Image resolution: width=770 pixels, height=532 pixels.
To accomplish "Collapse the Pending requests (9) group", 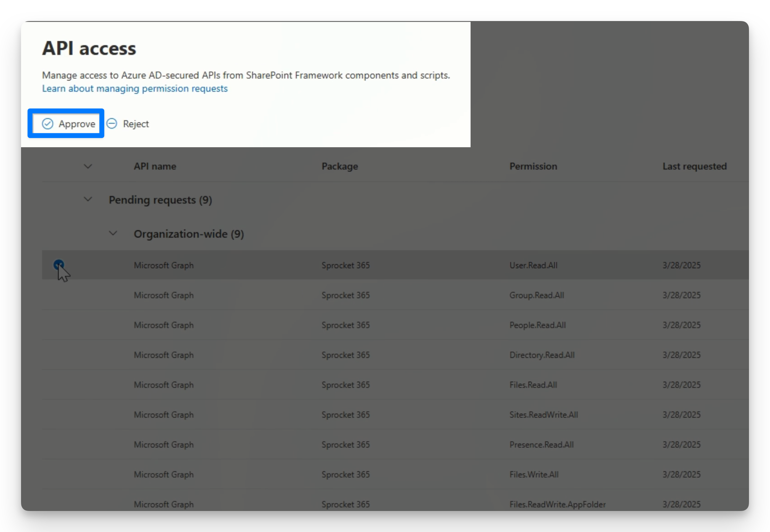I will pyautogui.click(x=88, y=199).
